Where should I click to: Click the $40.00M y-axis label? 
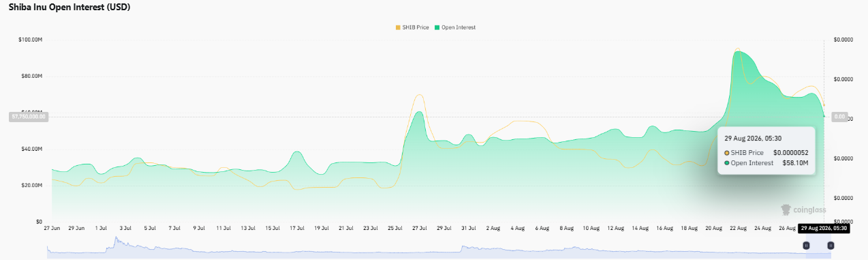pyautogui.click(x=31, y=149)
